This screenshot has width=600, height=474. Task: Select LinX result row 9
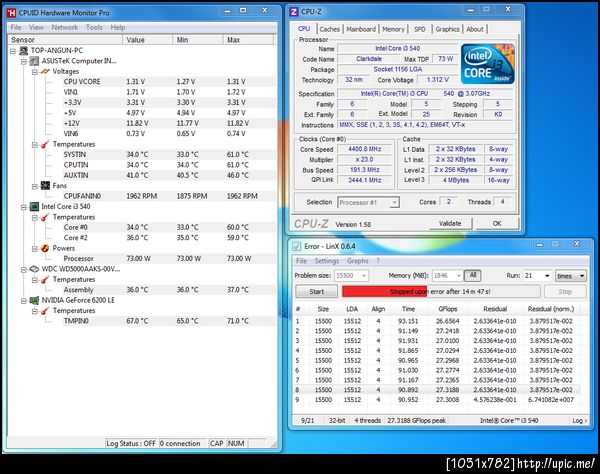pyautogui.click(x=436, y=400)
